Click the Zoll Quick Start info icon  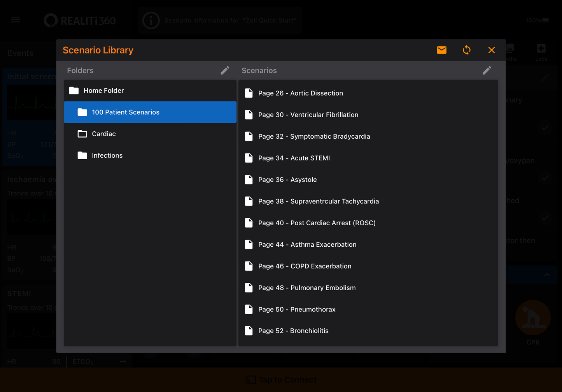pos(151,20)
